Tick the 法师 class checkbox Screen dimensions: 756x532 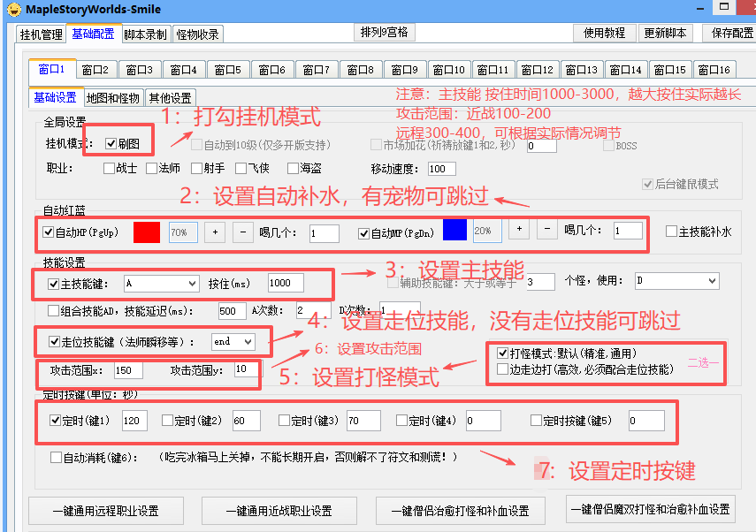152,168
